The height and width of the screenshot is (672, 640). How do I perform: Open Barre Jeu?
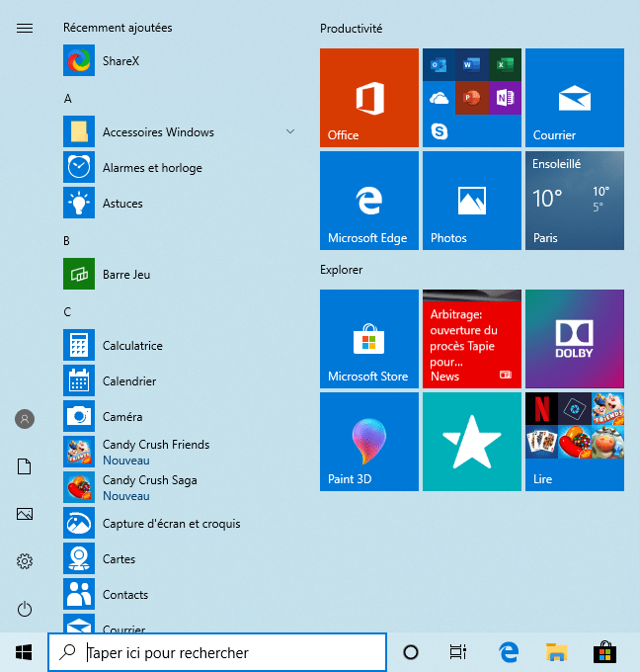(180, 274)
